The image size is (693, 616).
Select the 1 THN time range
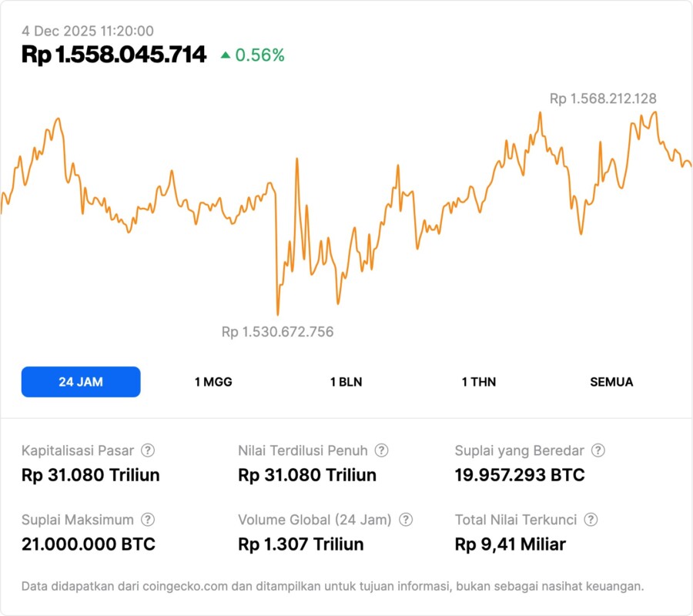[x=479, y=382]
